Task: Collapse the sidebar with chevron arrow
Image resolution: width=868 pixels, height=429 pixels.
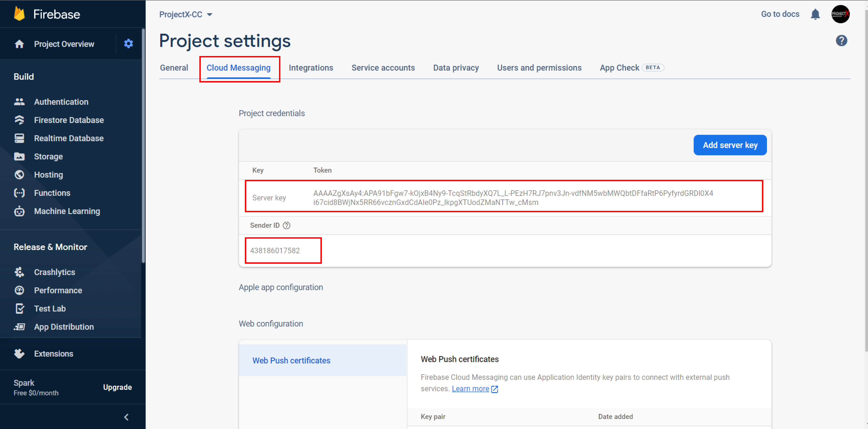Action: pyautogui.click(x=126, y=417)
